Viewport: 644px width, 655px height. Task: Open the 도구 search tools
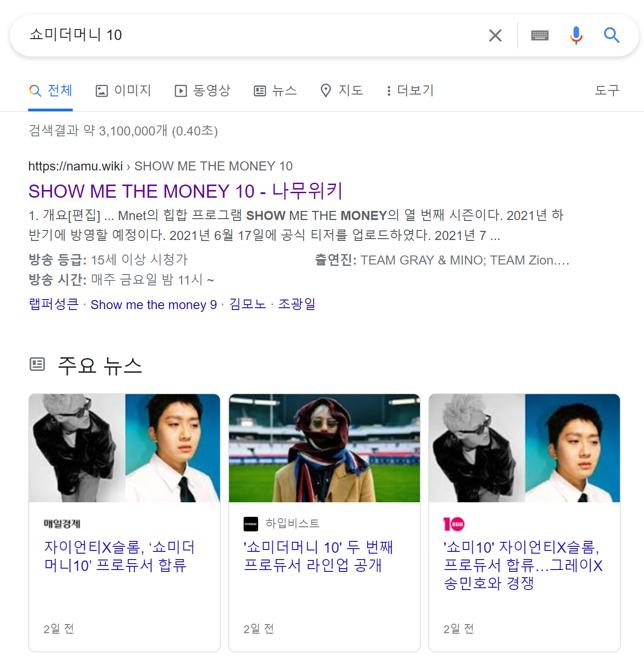607,90
